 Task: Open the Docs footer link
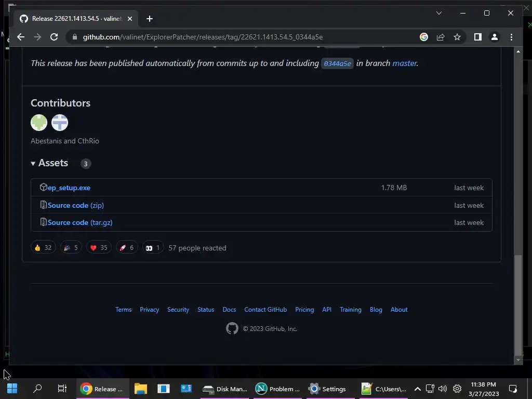tap(229, 310)
